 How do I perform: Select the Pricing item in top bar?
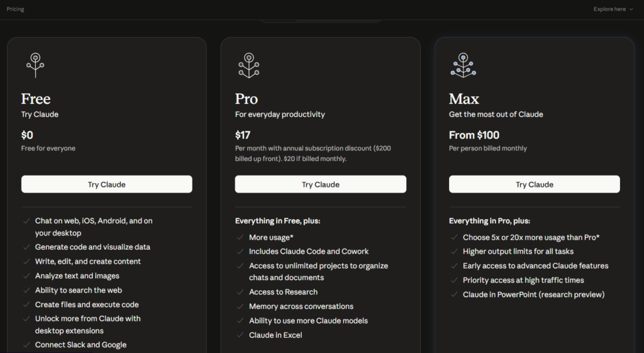pyautogui.click(x=15, y=9)
